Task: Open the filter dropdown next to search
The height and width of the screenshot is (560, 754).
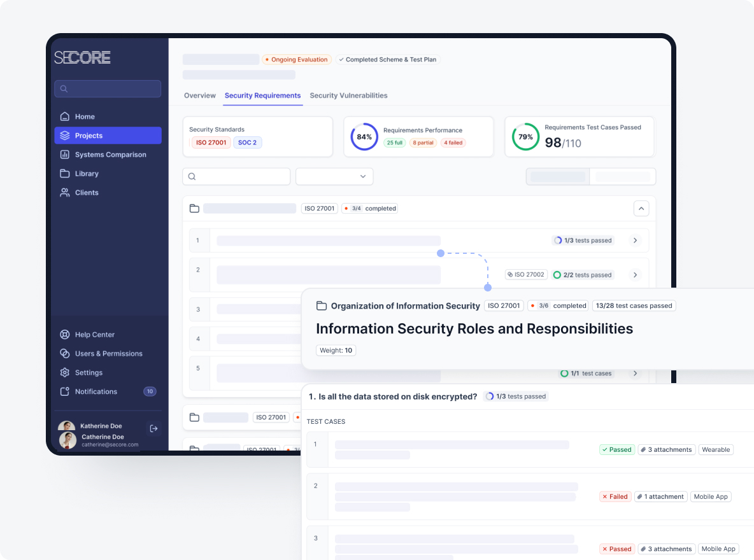Action: click(334, 176)
